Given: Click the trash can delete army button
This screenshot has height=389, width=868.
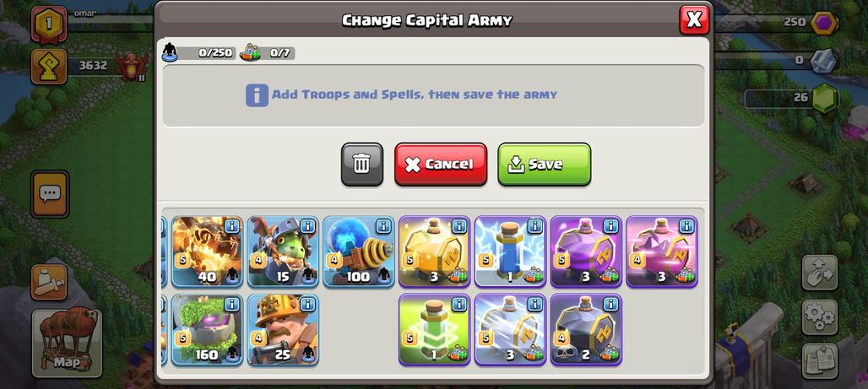Looking at the screenshot, I should click(x=362, y=165).
